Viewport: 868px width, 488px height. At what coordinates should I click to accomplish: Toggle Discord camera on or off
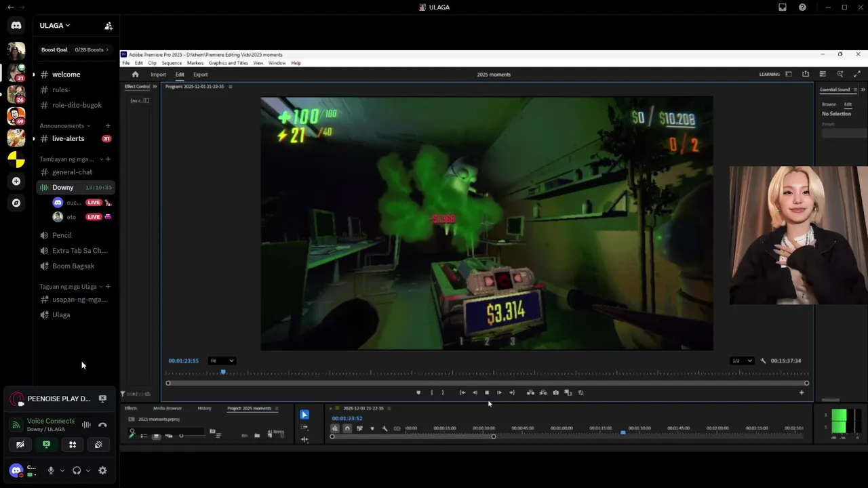(20, 445)
